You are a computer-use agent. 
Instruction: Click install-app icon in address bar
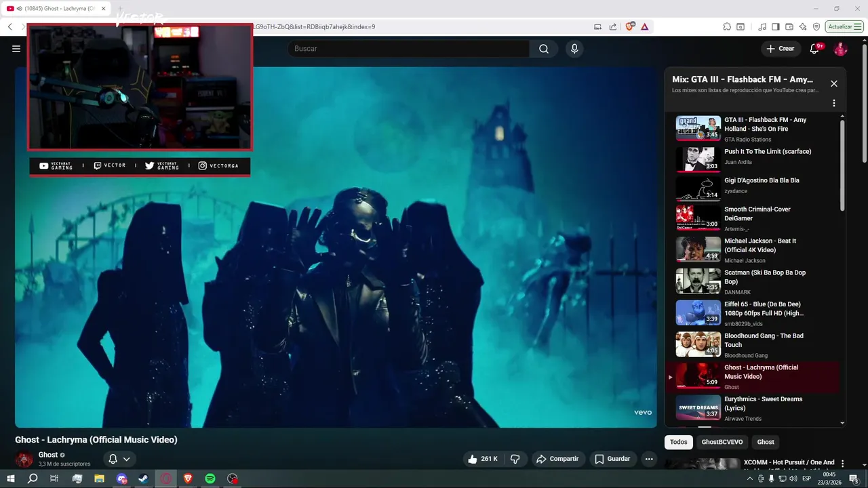pos(597,26)
